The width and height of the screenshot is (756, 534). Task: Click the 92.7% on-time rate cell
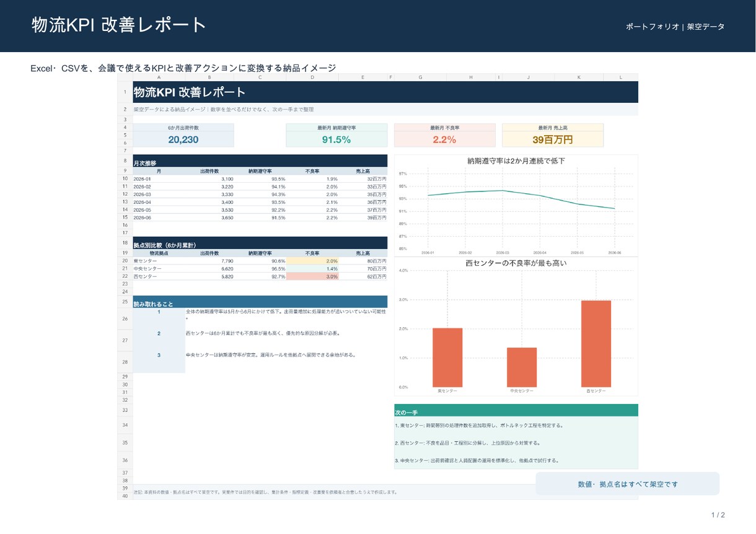click(x=260, y=276)
